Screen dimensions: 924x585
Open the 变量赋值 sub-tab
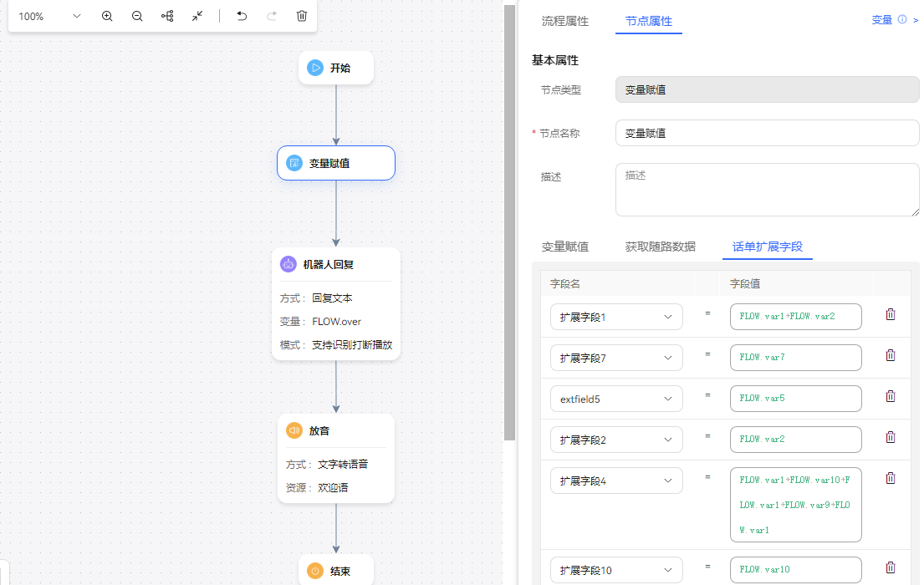point(565,247)
